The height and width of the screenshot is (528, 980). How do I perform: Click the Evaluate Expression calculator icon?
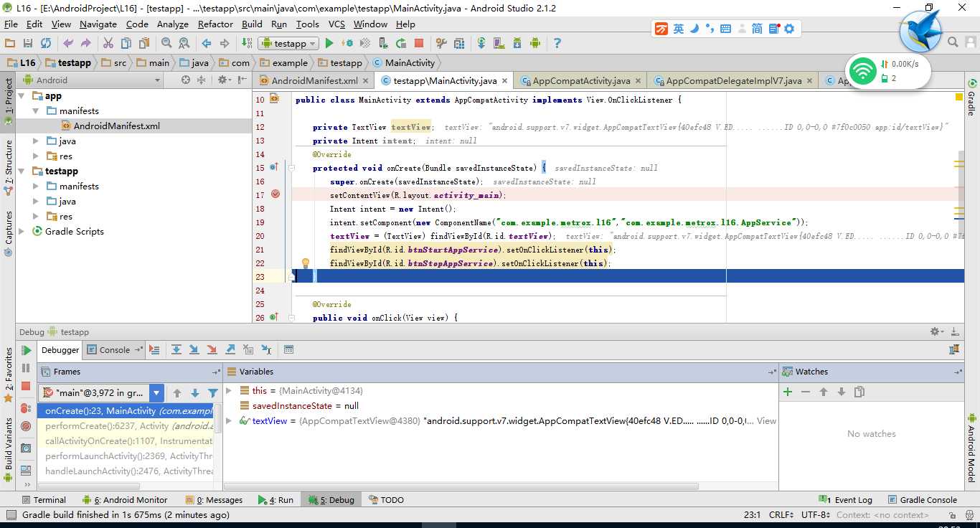tap(288, 350)
